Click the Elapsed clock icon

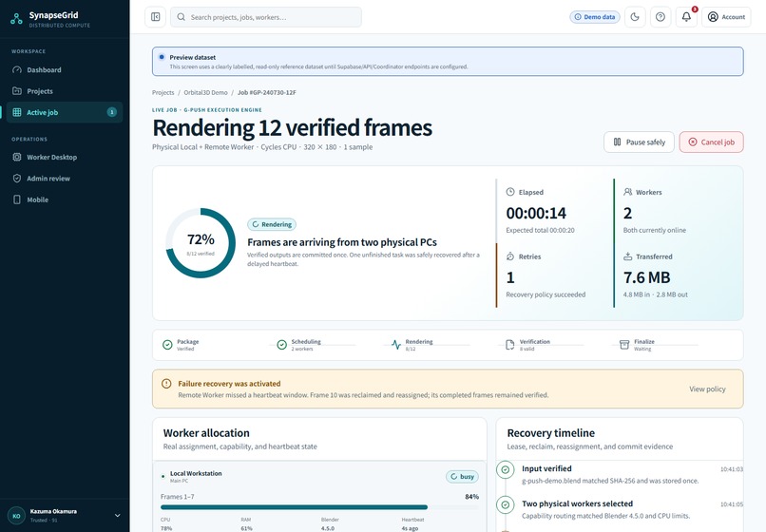pyautogui.click(x=510, y=192)
